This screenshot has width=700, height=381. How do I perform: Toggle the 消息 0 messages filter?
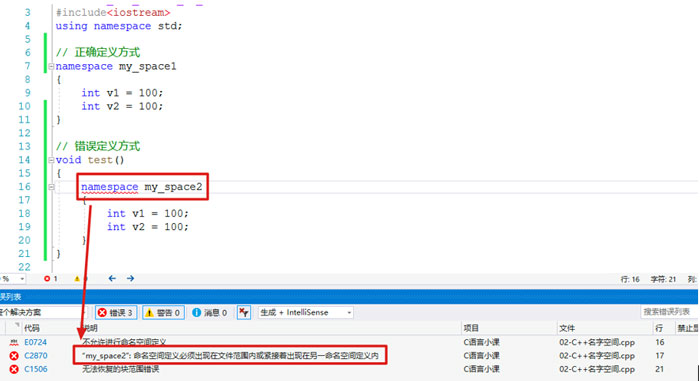point(209,313)
